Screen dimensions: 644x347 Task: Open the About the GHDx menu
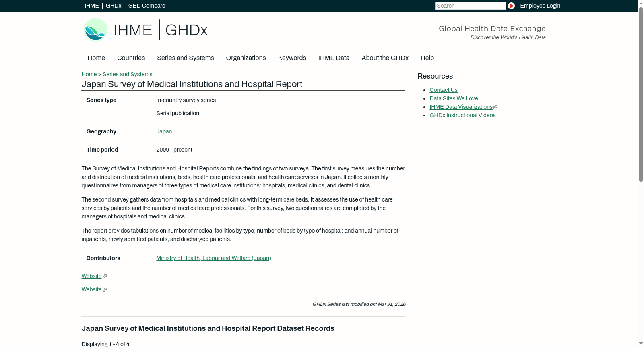tap(385, 58)
